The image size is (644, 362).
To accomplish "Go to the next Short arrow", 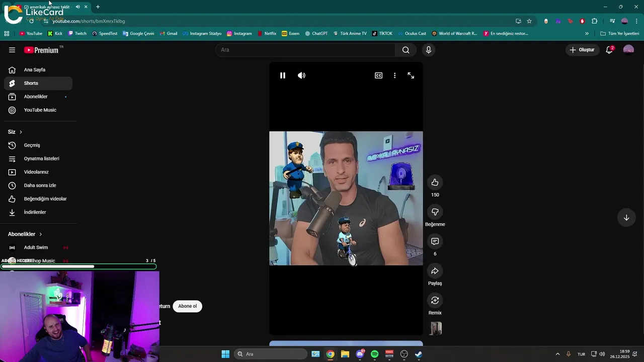I will [626, 218].
